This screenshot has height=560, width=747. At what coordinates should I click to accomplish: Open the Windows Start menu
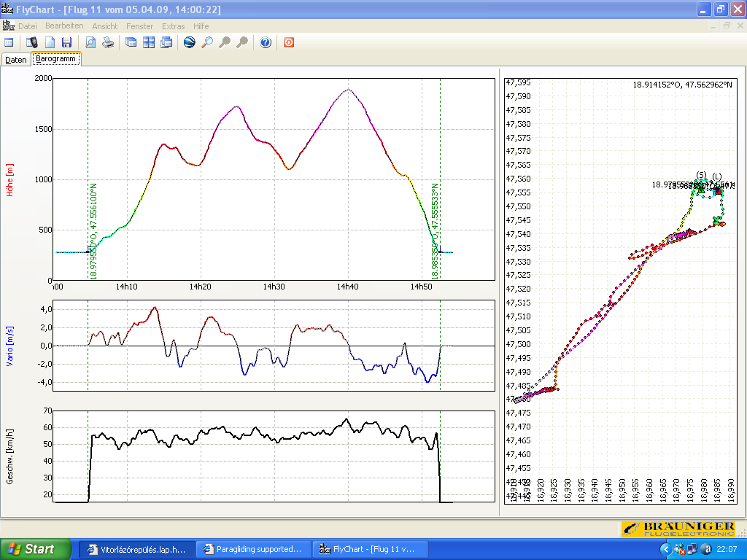tap(36, 549)
